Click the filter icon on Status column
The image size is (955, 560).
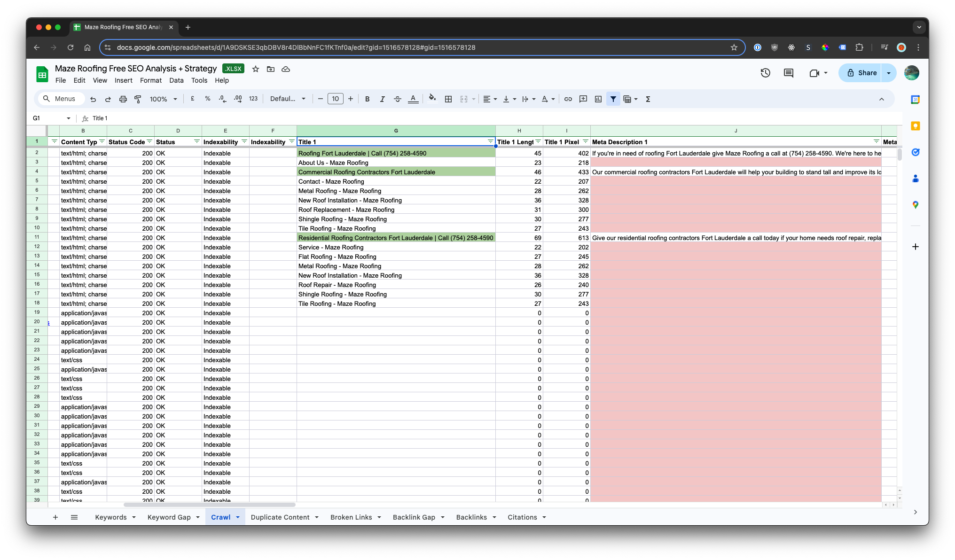tap(196, 142)
